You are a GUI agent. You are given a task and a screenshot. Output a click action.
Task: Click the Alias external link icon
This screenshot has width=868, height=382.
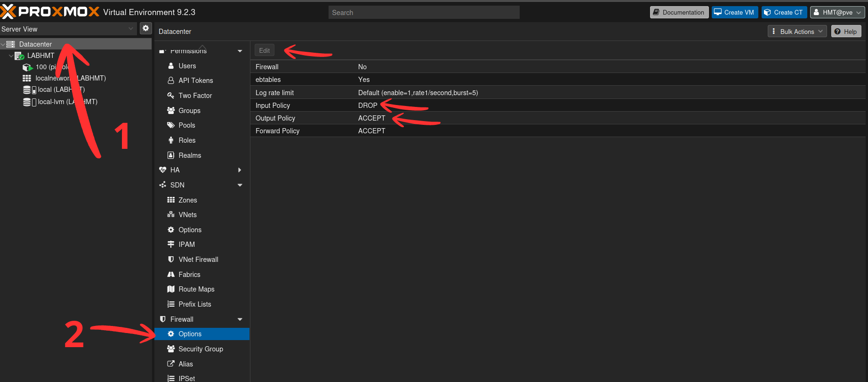tap(171, 364)
